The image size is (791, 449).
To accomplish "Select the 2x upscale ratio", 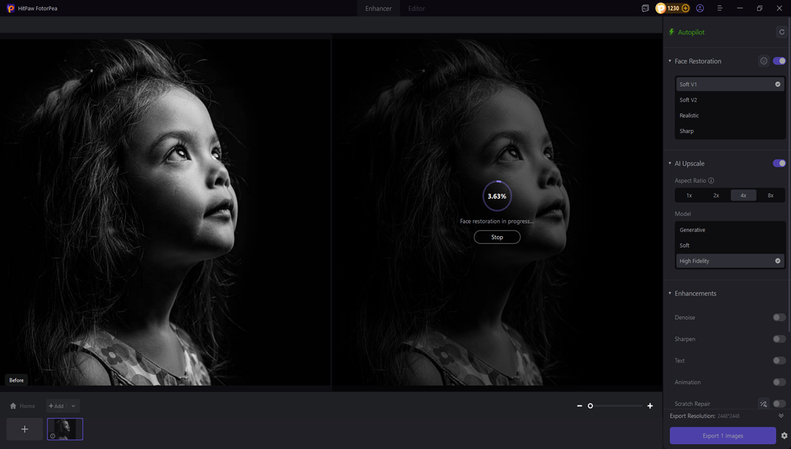I will pyautogui.click(x=716, y=195).
